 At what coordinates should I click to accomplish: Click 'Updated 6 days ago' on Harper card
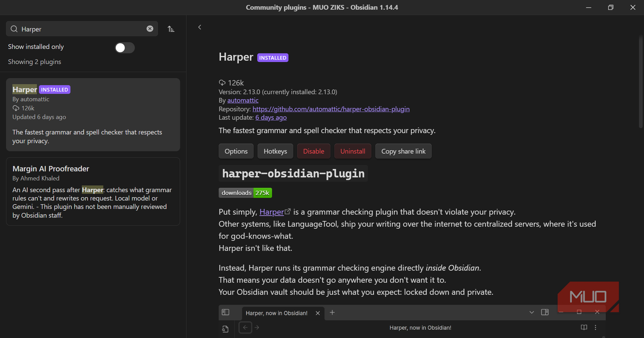[x=39, y=117]
